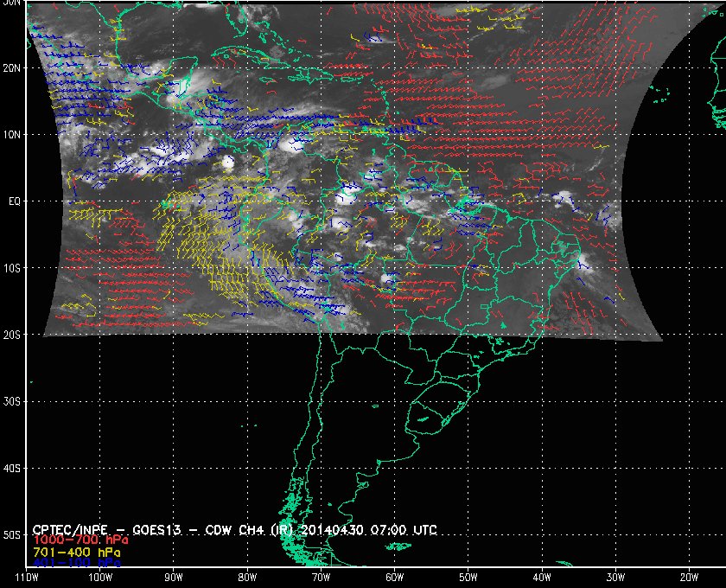
Task: Click the 30W longitude label
Action: point(615,578)
